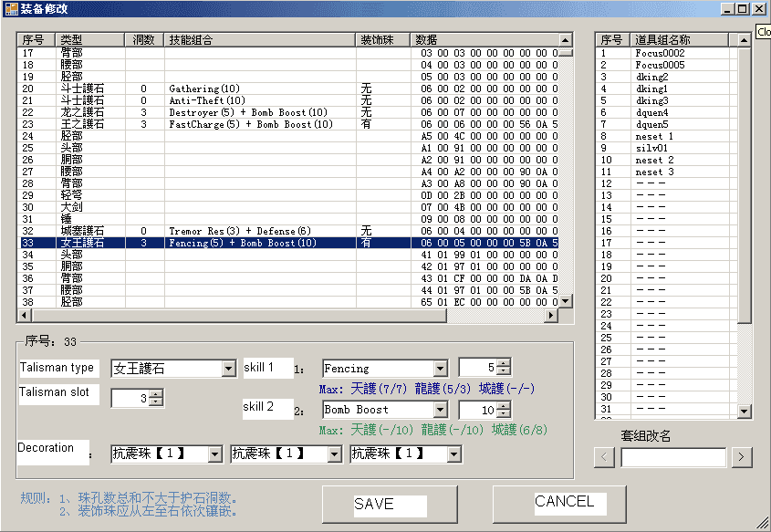The height and width of the screenshot is (532, 771).
Task: Select item set dquen4
Action: click(x=666, y=112)
